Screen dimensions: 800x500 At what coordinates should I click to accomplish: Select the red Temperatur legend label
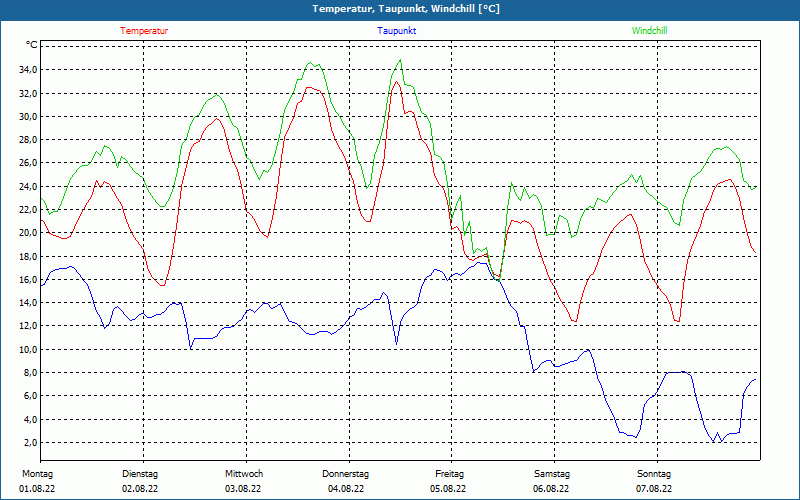point(144,31)
